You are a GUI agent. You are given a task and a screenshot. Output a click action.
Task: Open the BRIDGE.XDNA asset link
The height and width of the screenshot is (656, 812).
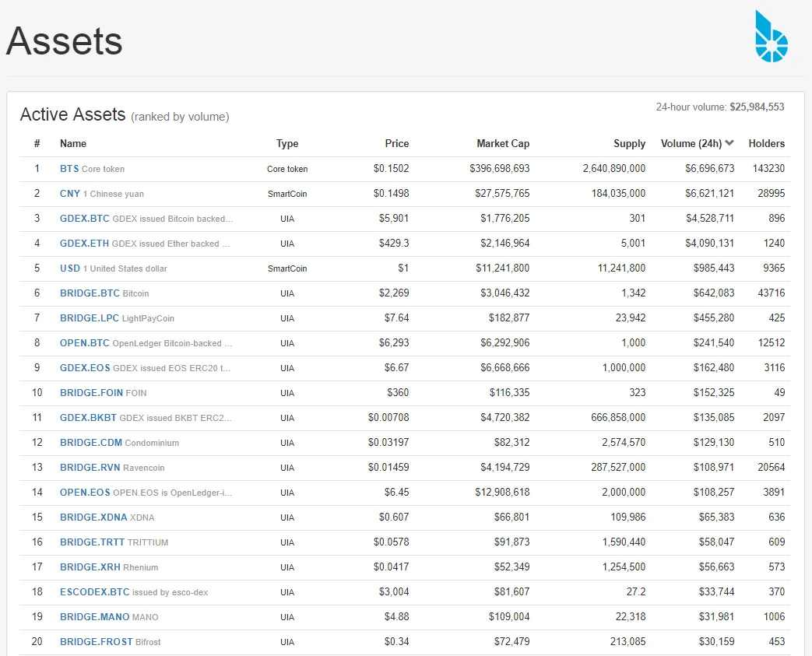pos(93,517)
